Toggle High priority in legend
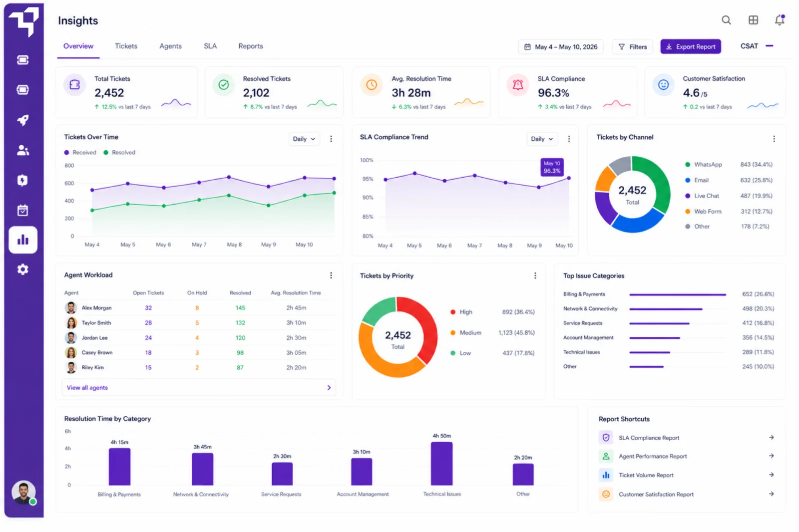Image resolution: width=799 pixels, height=532 pixels. tap(461, 312)
